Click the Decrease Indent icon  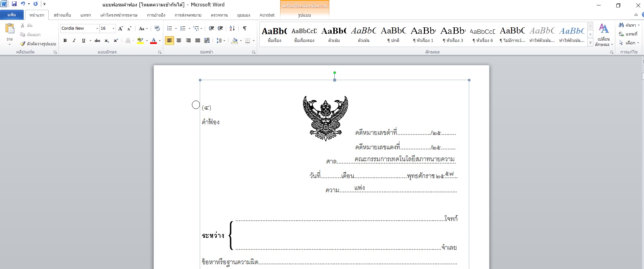click(211, 28)
